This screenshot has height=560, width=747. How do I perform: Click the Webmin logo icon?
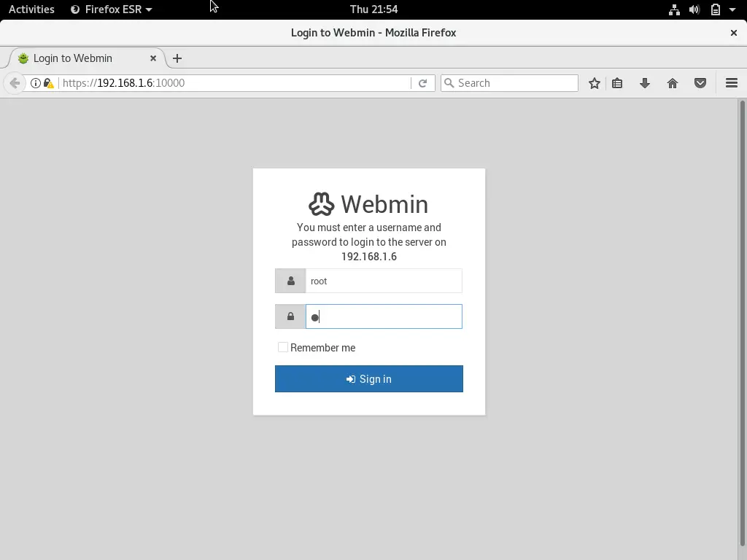tap(322, 204)
